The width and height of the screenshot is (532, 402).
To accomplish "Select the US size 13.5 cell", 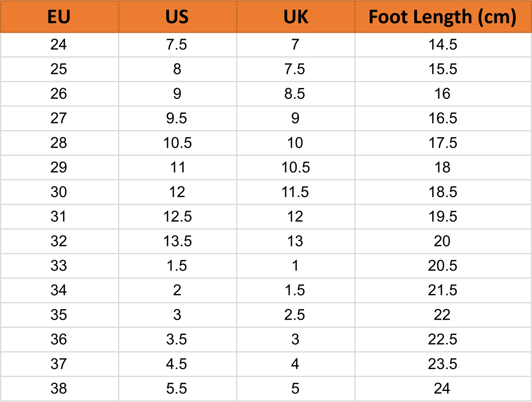I will tap(177, 241).
